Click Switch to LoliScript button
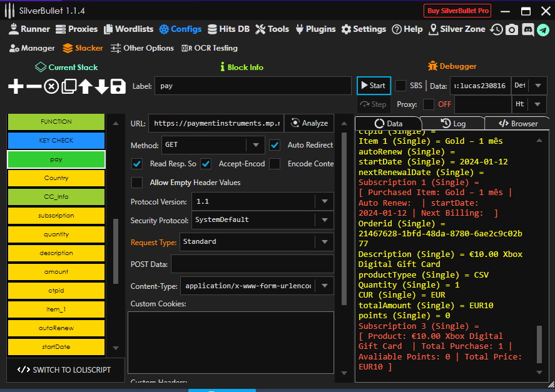Image resolution: width=555 pixels, height=392 pixels. click(65, 369)
